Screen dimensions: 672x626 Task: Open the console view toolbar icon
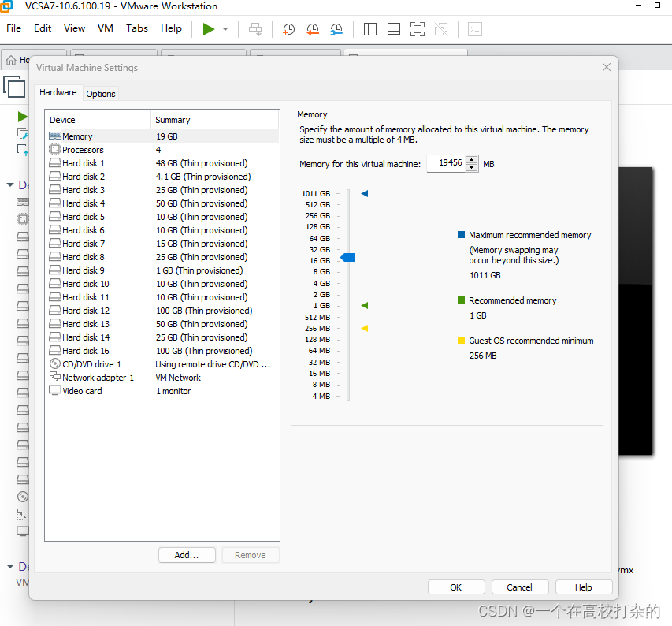point(475,29)
